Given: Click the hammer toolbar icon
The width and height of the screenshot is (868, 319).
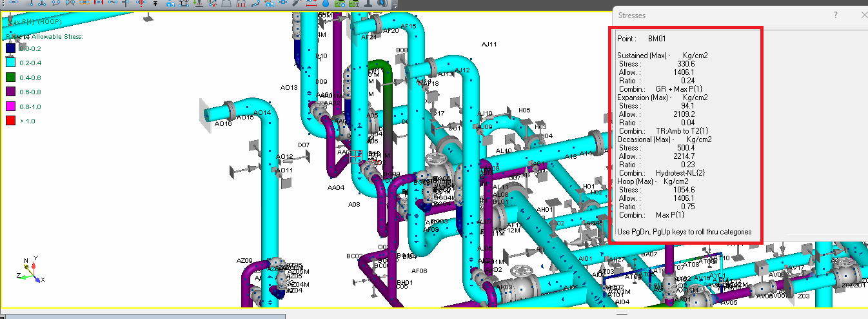Looking at the screenshot, I should click(x=296, y=3).
